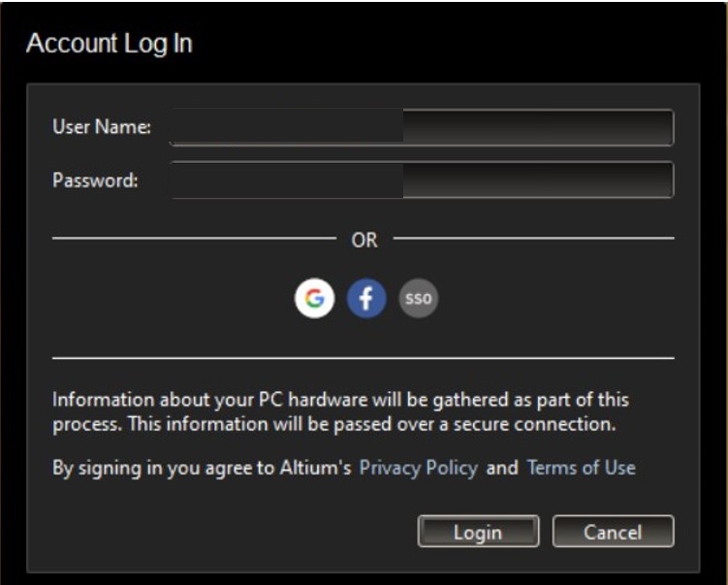Sign in with the Google icon
This screenshot has height=585, width=728.
click(314, 299)
